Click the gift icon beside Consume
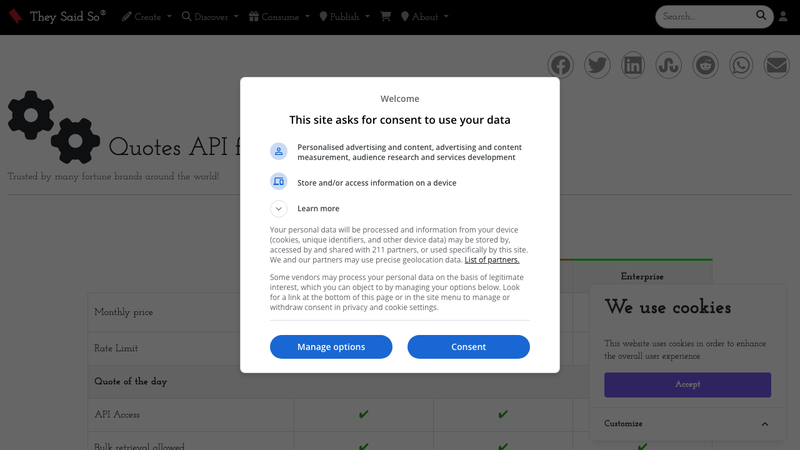This screenshot has height=450, width=800. [254, 16]
